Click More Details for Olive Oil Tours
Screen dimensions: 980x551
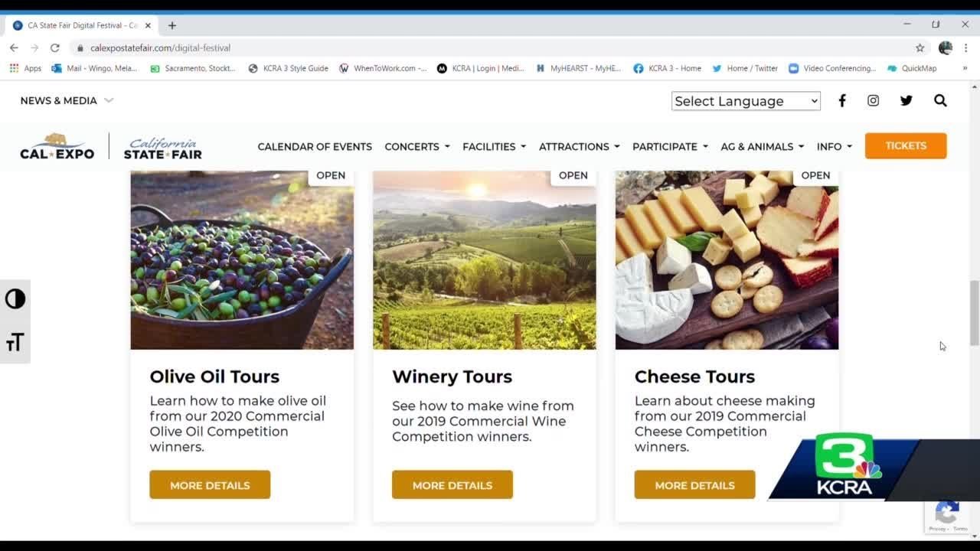coord(210,485)
